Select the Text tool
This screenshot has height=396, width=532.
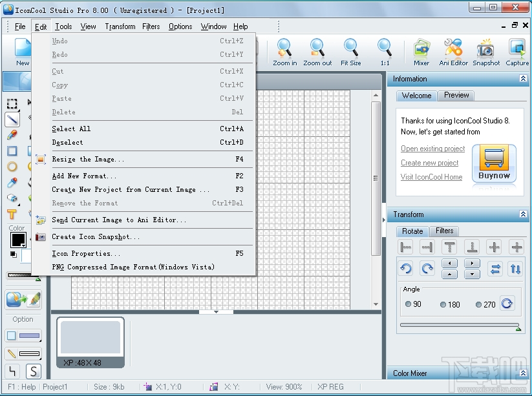click(x=12, y=214)
